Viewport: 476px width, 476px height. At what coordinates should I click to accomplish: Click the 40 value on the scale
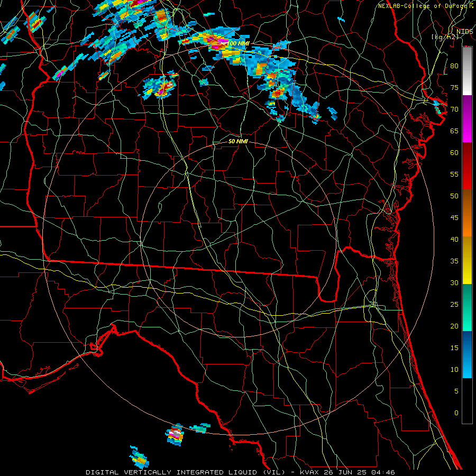pyautogui.click(x=454, y=239)
